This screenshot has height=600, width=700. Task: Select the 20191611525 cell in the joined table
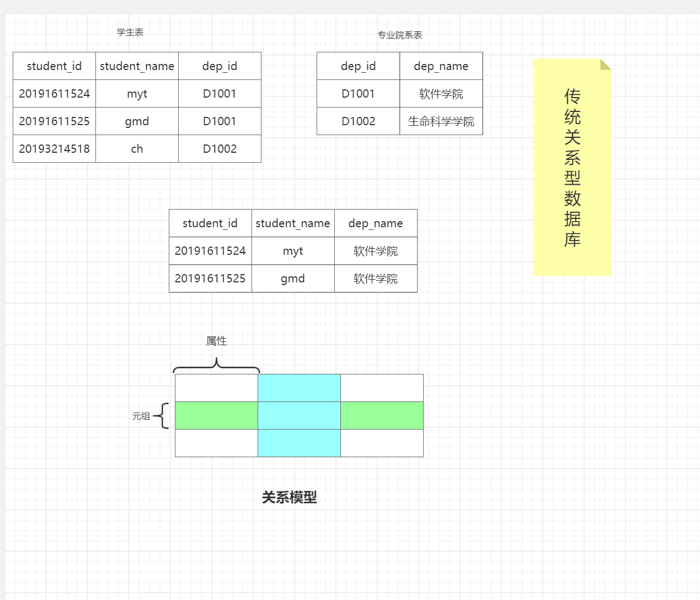pyautogui.click(x=210, y=278)
